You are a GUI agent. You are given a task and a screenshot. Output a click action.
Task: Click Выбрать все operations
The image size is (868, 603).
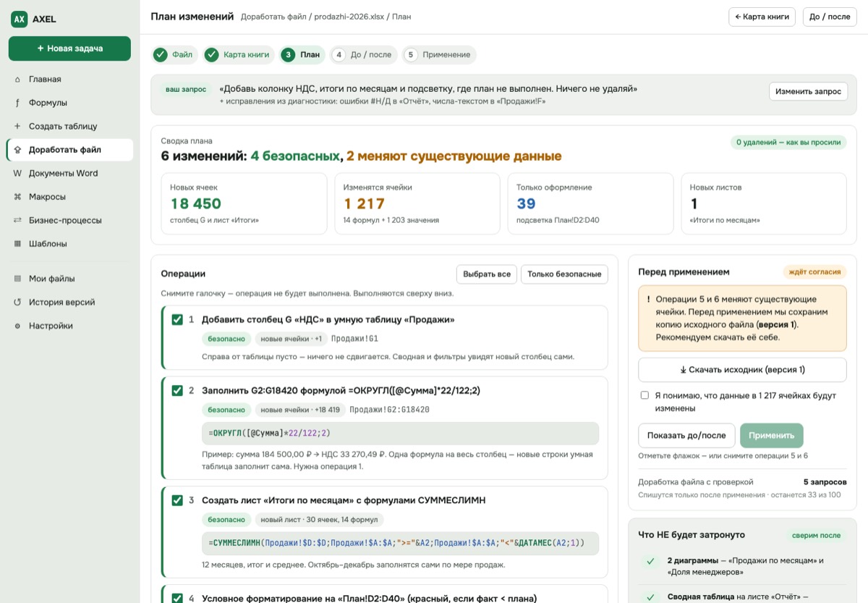click(487, 274)
